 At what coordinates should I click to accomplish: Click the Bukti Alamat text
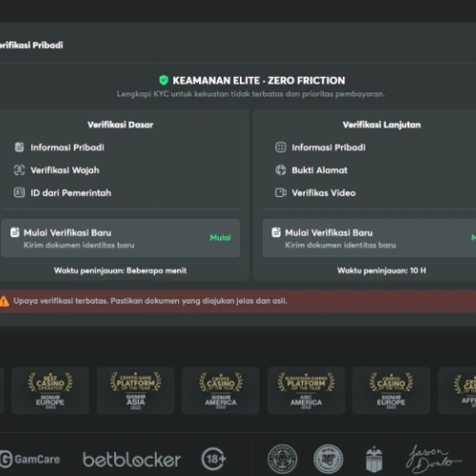[x=320, y=170]
